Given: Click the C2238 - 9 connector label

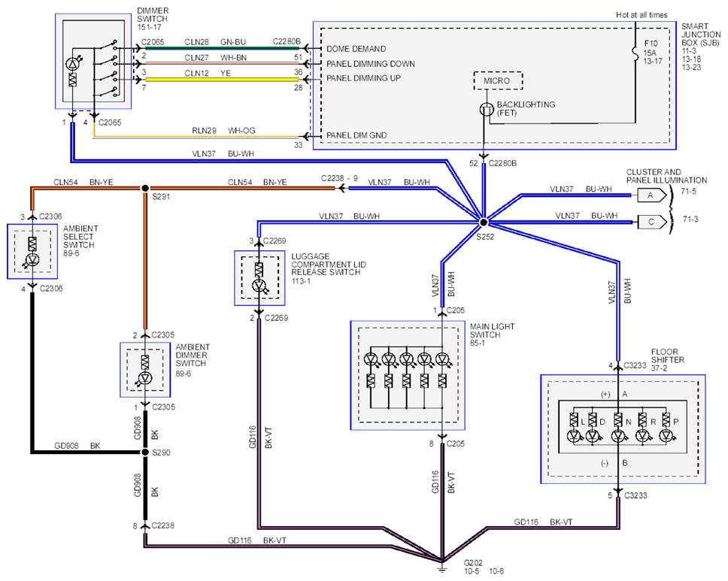Looking at the screenshot, I should [339, 178].
